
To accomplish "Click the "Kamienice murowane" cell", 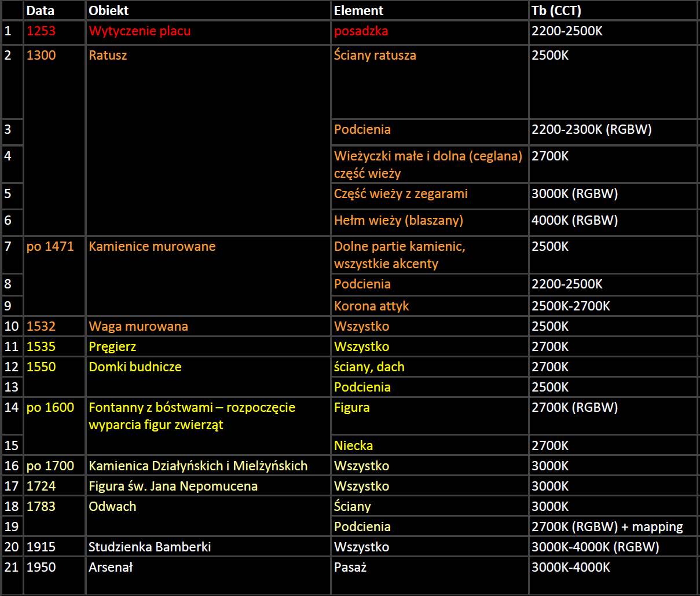I will pyautogui.click(x=152, y=247).
